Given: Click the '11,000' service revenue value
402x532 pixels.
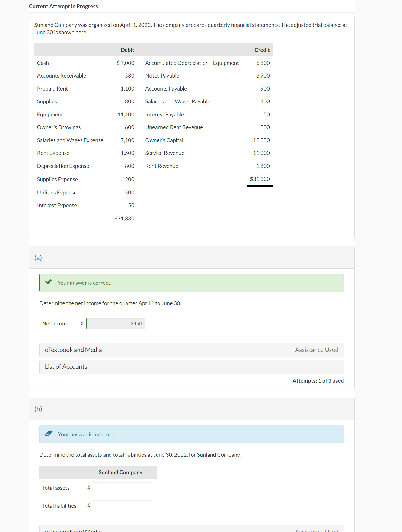Looking at the screenshot, I should 261,153.
